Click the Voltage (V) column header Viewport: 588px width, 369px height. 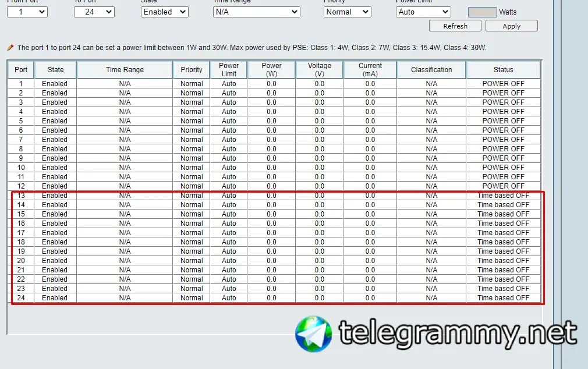pyautogui.click(x=320, y=70)
